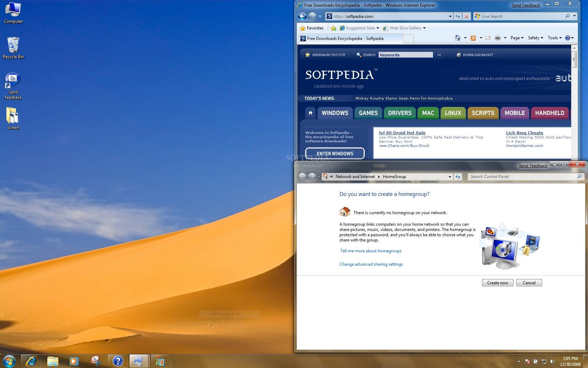
Task: Click Network and Internet breadcrumb
Action: 355,177
